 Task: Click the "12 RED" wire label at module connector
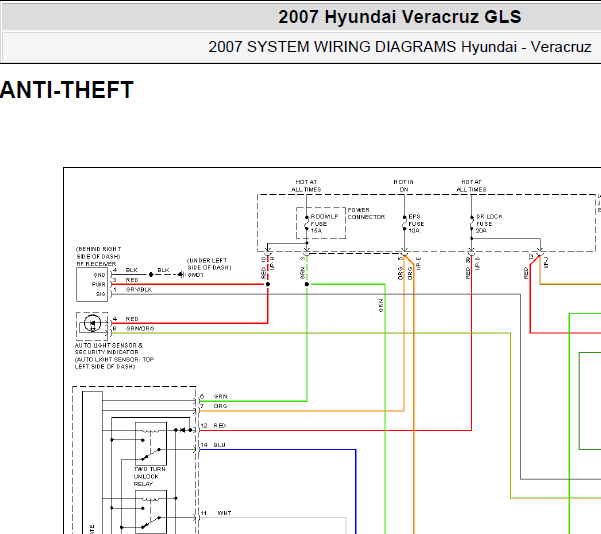point(213,426)
